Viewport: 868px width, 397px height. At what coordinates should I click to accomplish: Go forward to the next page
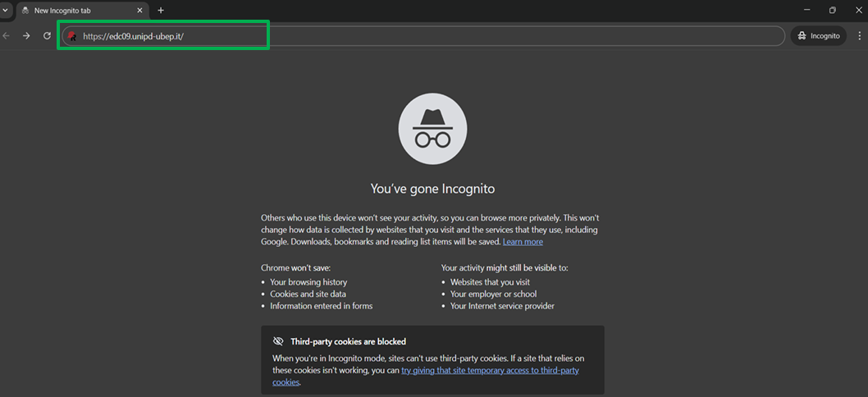click(x=26, y=36)
